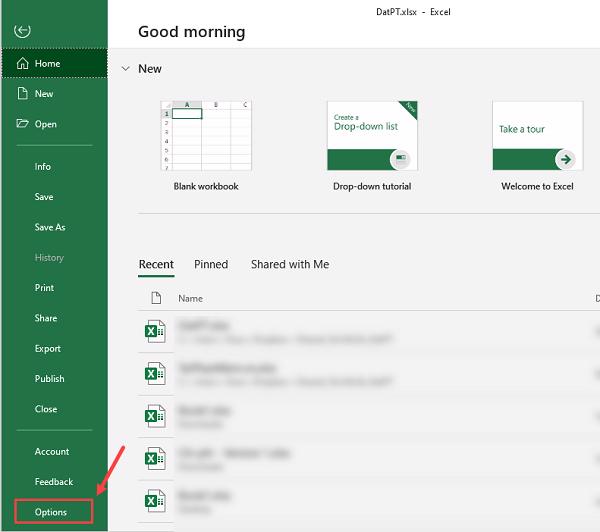Collapse the New section chevron
600x532 pixels.
(x=126, y=69)
